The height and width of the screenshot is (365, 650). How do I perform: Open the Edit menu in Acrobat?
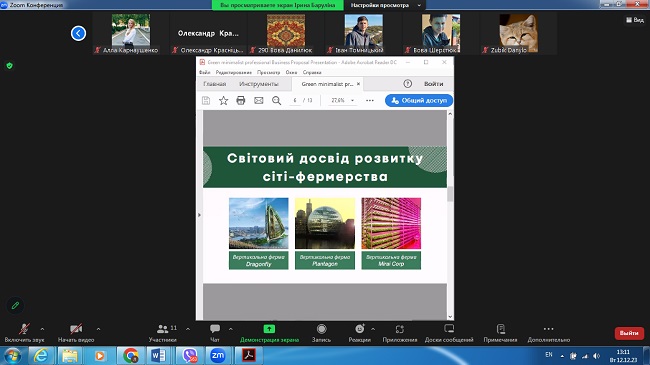[234, 72]
